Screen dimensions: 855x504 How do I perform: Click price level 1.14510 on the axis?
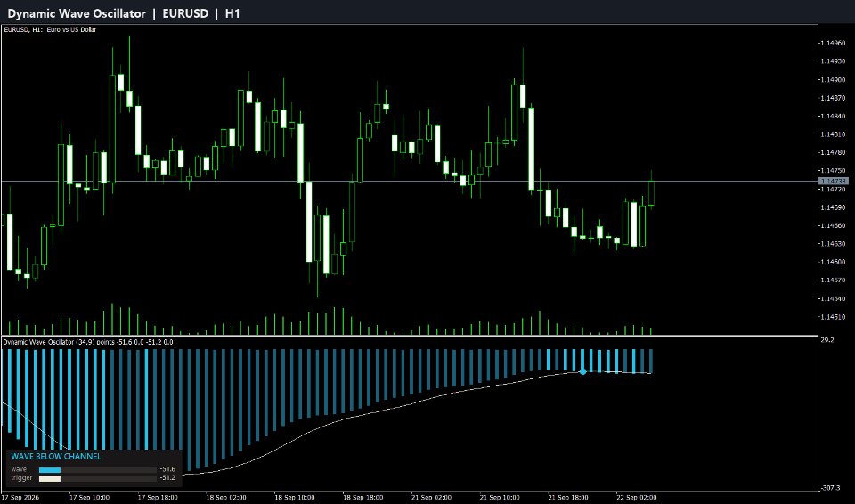(x=833, y=317)
